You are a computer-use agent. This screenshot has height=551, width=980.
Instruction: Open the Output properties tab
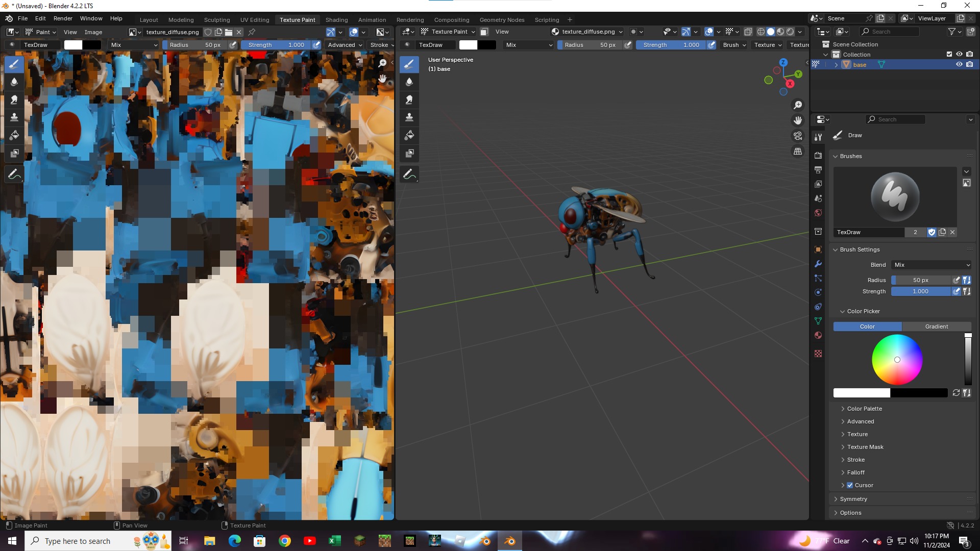pyautogui.click(x=818, y=170)
